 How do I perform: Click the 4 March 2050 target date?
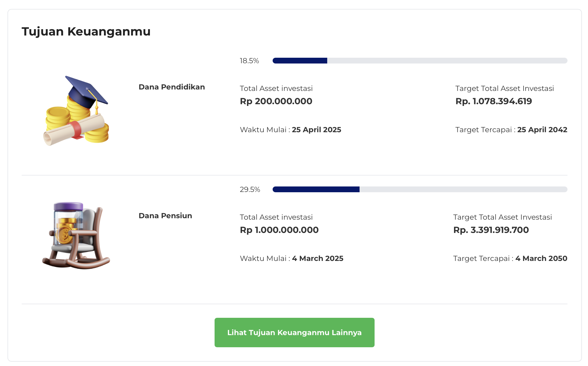[x=541, y=258]
